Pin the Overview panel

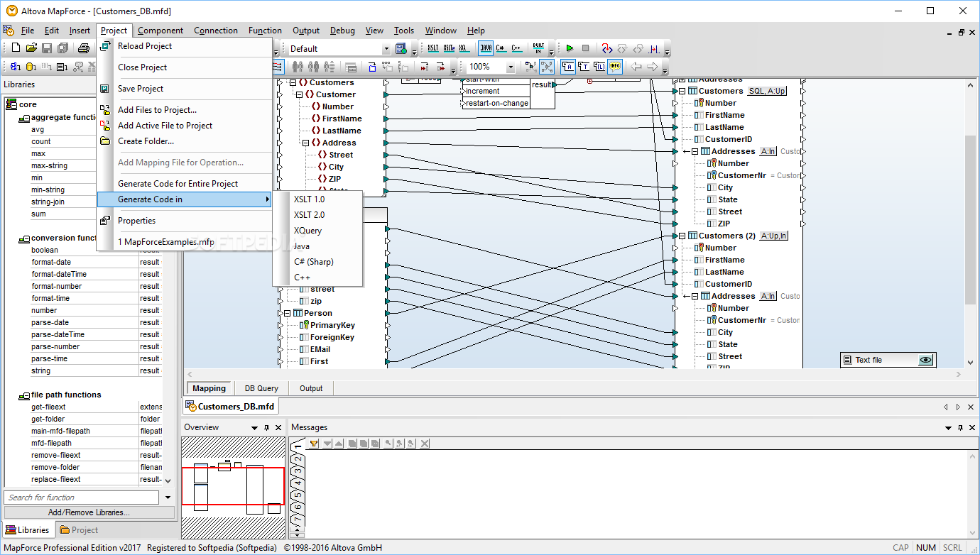point(266,428)
